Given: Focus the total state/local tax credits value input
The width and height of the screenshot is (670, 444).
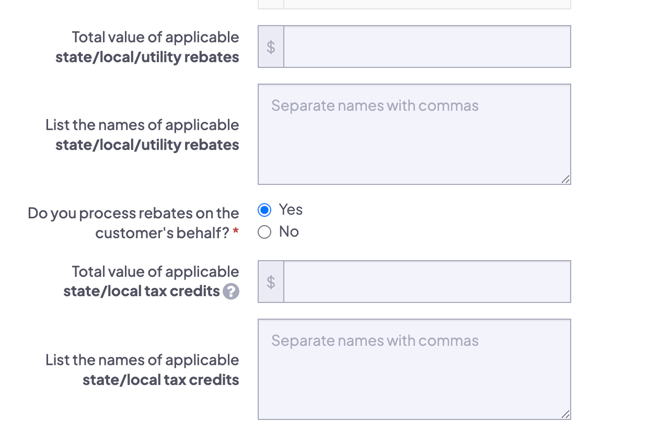Looking at the screenshot, I should [427, 282].
